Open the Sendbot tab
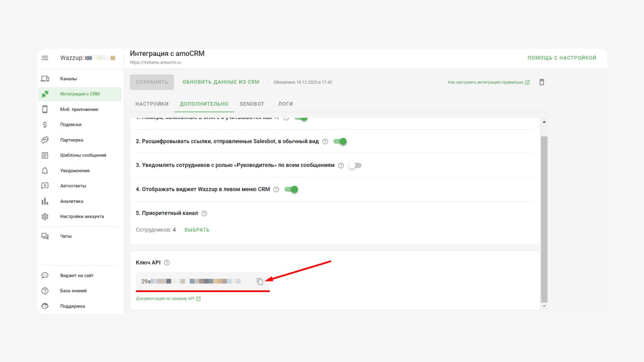 tap(252, 104)
